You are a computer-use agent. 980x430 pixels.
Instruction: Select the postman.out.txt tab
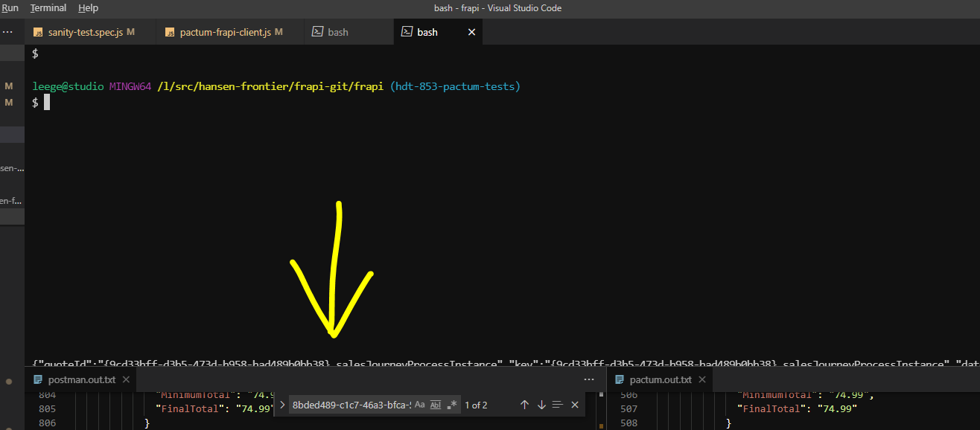click(80, 379)
